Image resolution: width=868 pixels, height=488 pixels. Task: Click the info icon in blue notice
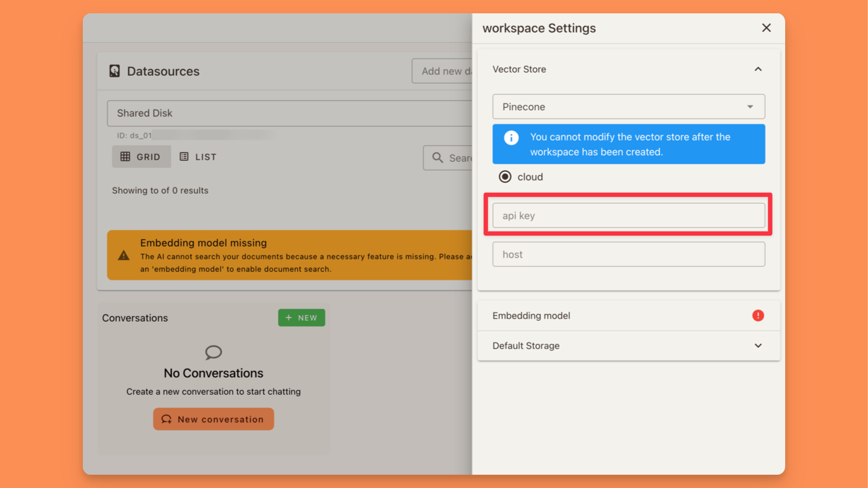point(511,138)
